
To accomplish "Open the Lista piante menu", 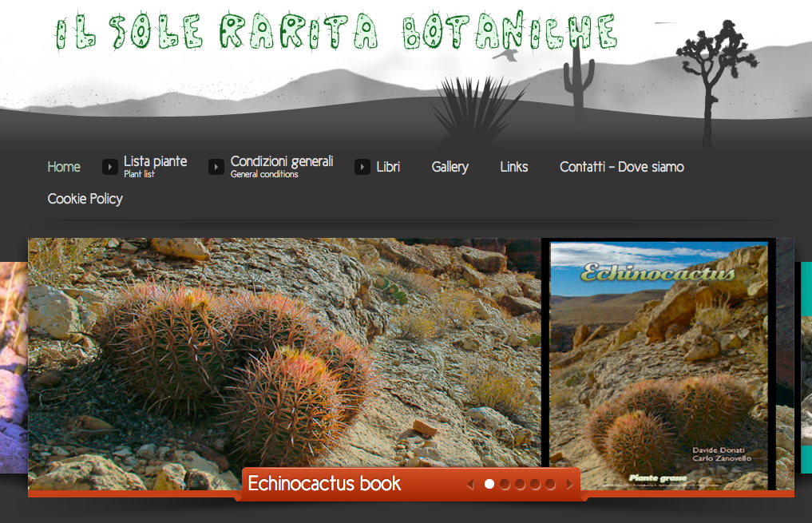I will [155, 162].
